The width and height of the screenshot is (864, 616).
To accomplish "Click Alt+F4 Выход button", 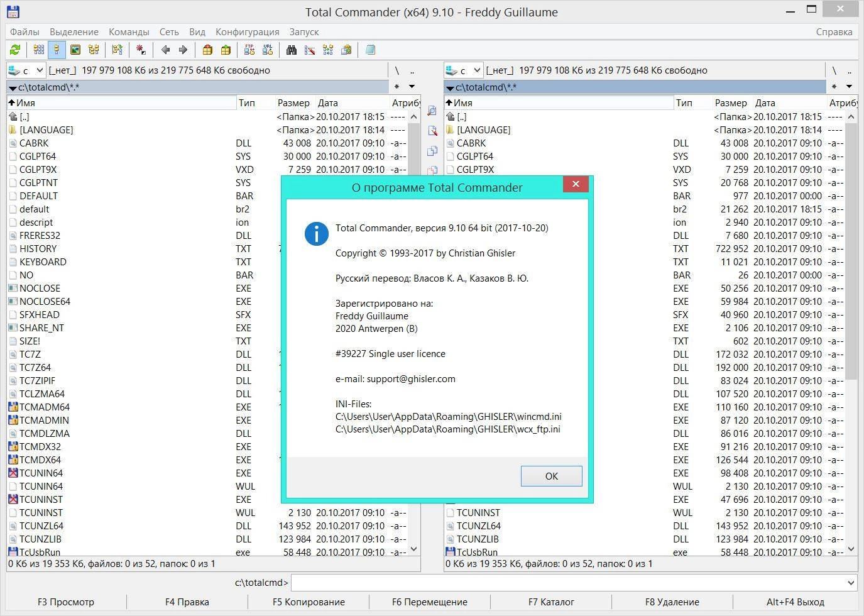I will (x=796, y=602).
